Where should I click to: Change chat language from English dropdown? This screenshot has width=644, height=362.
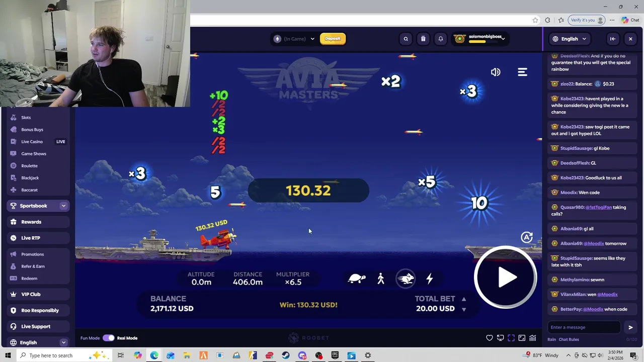569,39
